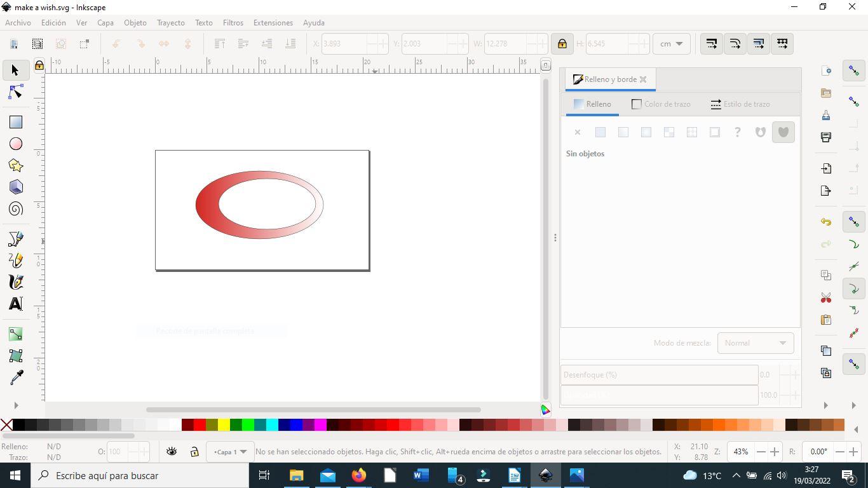Click the Print icon

826,137
